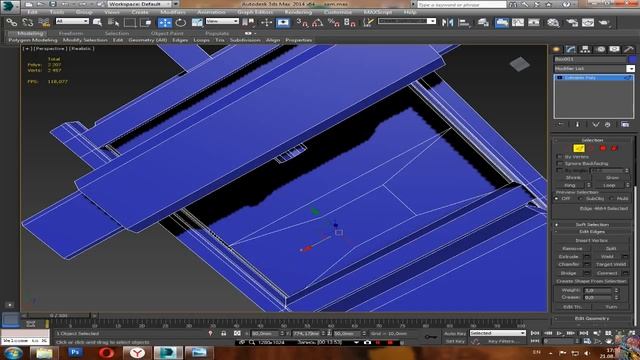Switch to the Hierarchy command panel tab
Screen dimensions: 640x360
pyautogui.click(x=585, y=49)
